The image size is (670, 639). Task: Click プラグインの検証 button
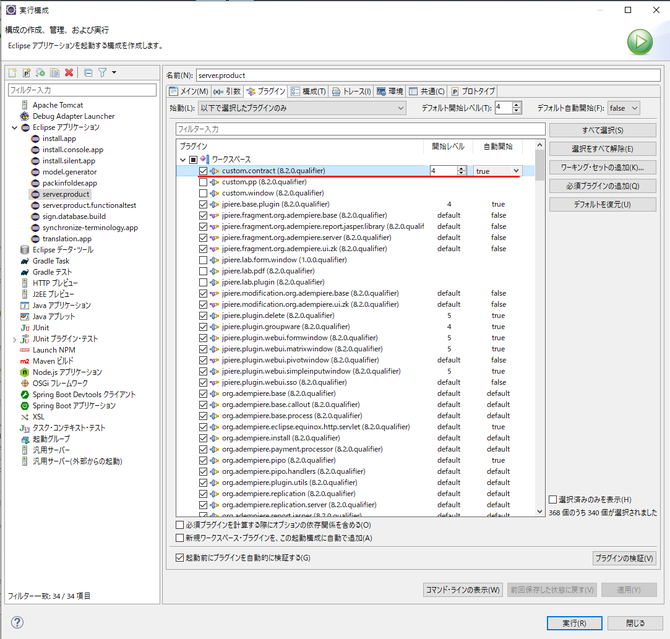tap(624, 558)
